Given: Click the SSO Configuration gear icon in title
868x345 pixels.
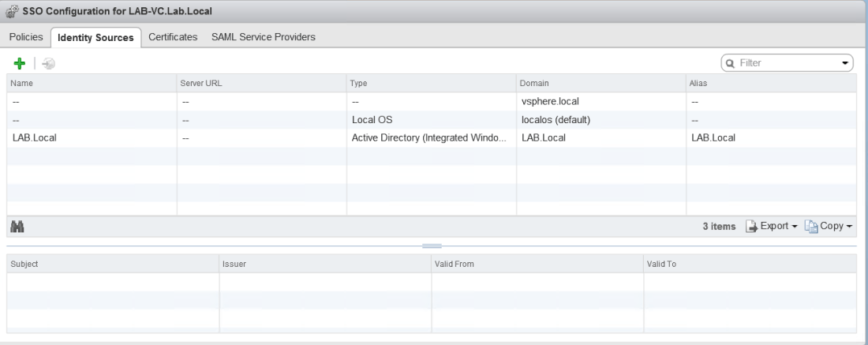Looking at the screenshot, I should pyautogui.click(x=13, y=11).
